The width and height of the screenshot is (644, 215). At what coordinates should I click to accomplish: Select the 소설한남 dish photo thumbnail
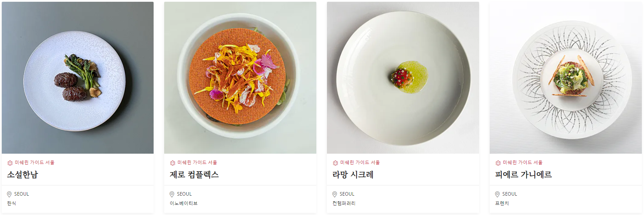(78, 78)
